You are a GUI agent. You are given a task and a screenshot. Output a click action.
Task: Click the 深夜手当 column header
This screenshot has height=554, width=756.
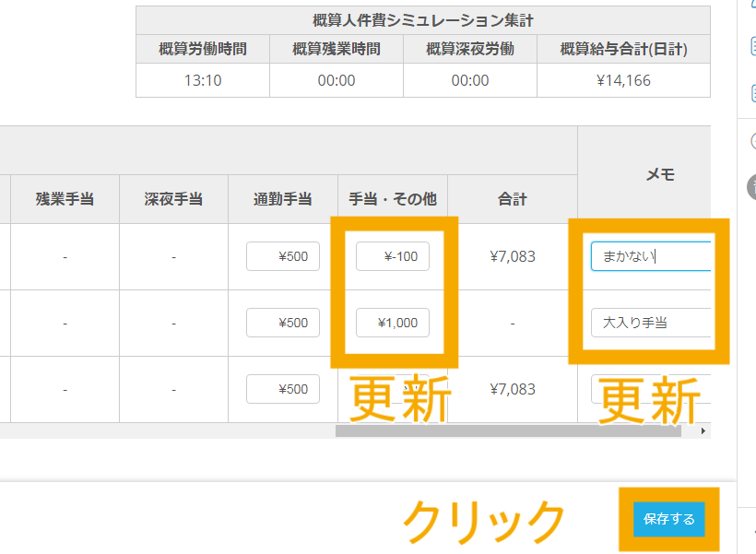pos(173,199)
